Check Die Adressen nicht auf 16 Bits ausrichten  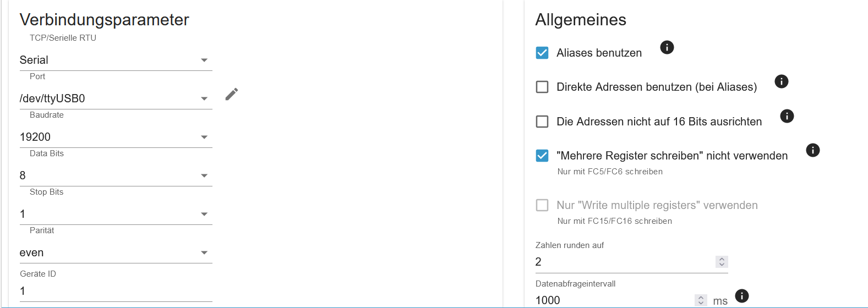click(x=542, y=122)
